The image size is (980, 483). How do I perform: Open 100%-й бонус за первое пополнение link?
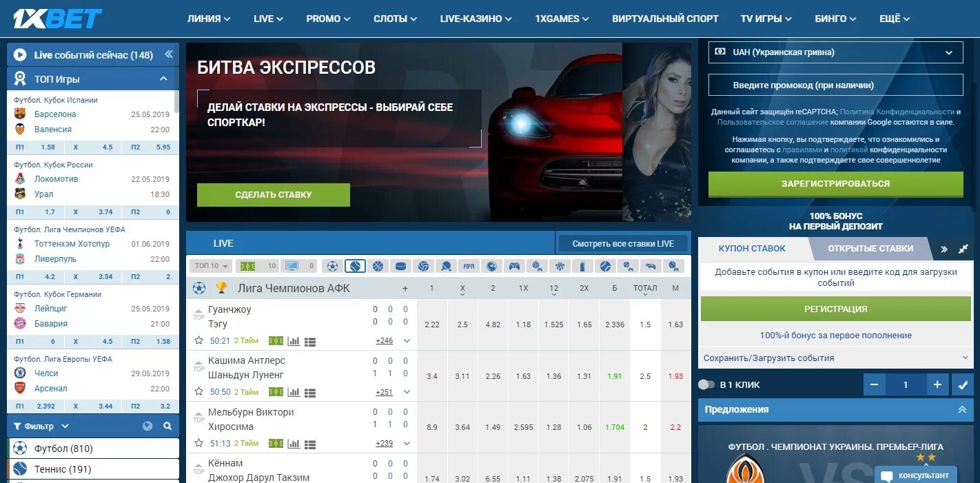836,336
